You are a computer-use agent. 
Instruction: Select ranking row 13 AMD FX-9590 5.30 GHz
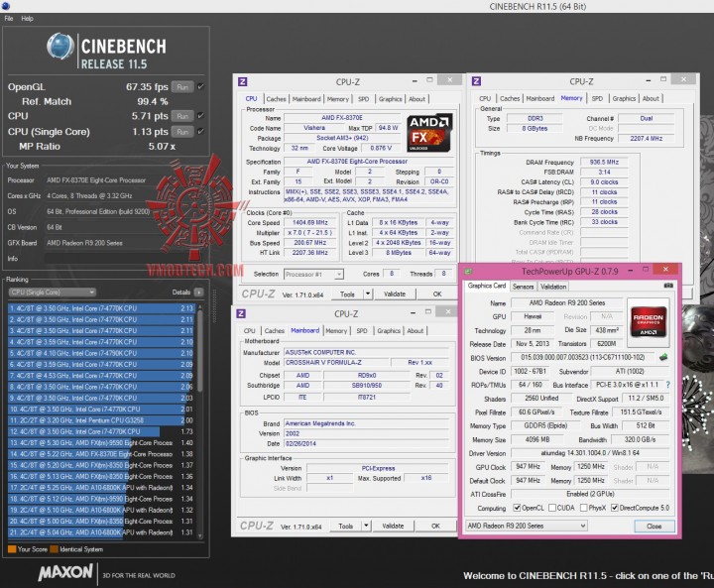(100, 442)
